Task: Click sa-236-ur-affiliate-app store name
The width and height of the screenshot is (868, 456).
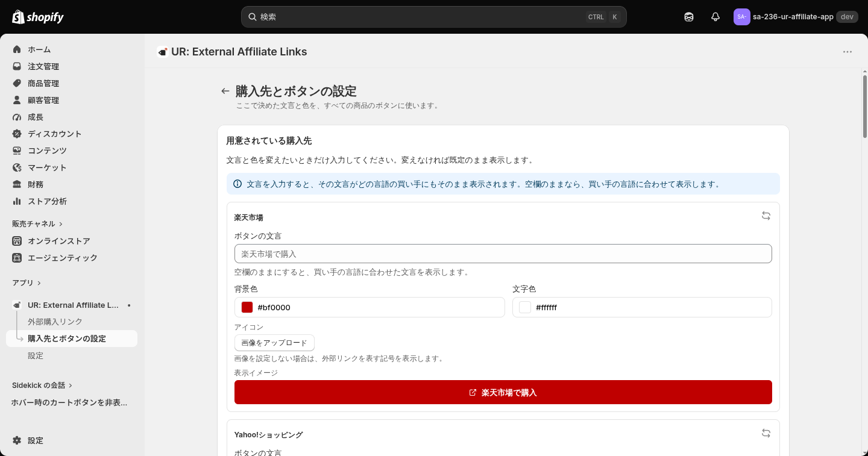Action: 793,17
